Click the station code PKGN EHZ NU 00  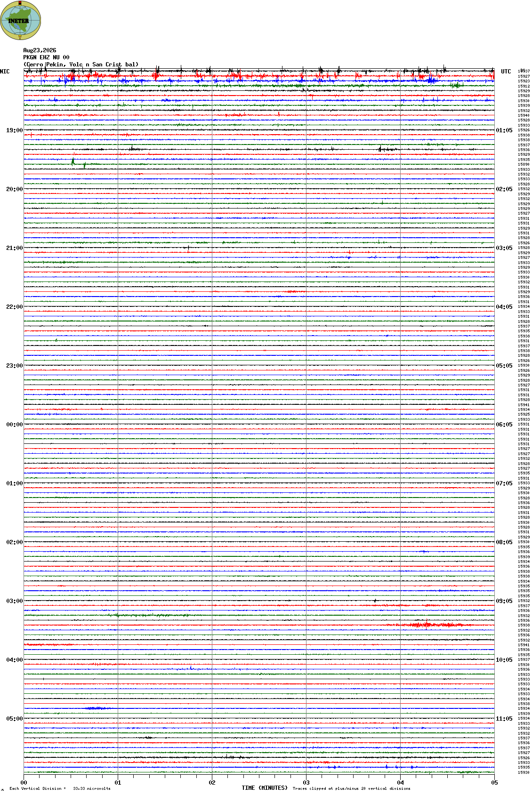[x=46, y=57]
